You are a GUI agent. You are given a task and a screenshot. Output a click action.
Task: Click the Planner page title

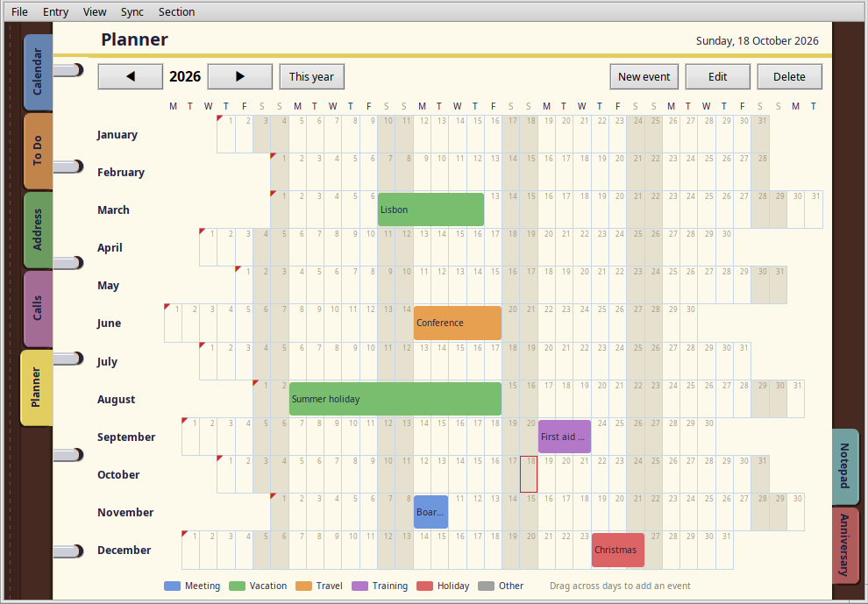click(134, 39)
